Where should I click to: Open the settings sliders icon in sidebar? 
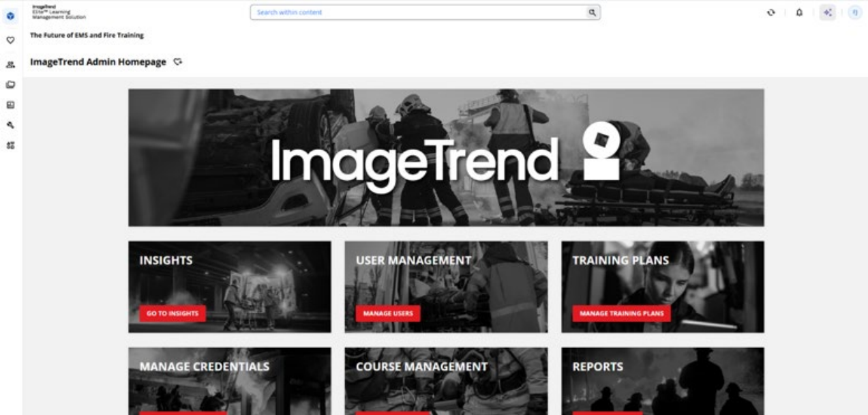point(10,145)
